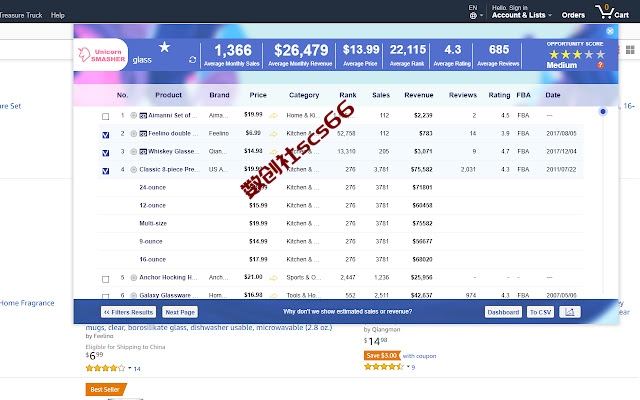
Task: Open the Dashboard button
Action: (x=503, y=312)
